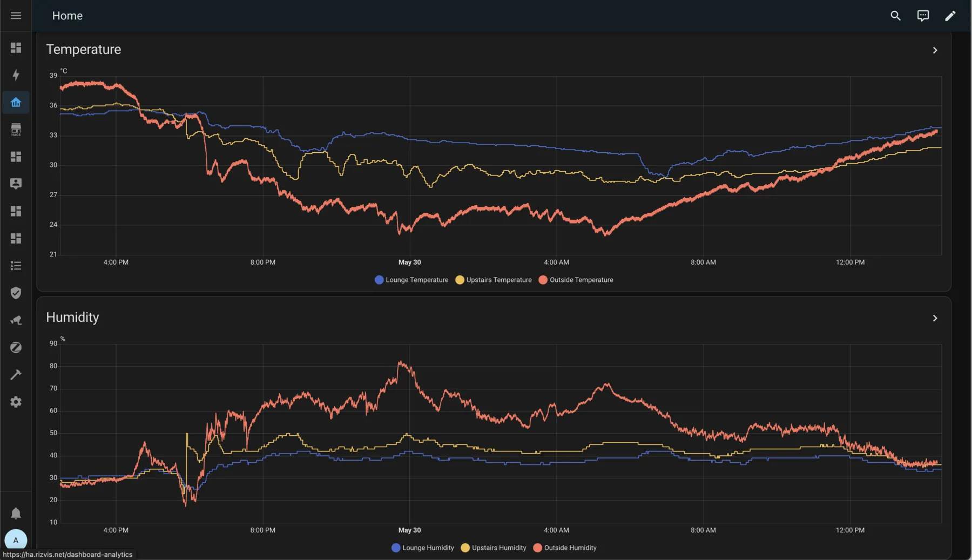Toggle Outside Humidity series in legend
Screen dimensions: 972x560
pos(565,548)
